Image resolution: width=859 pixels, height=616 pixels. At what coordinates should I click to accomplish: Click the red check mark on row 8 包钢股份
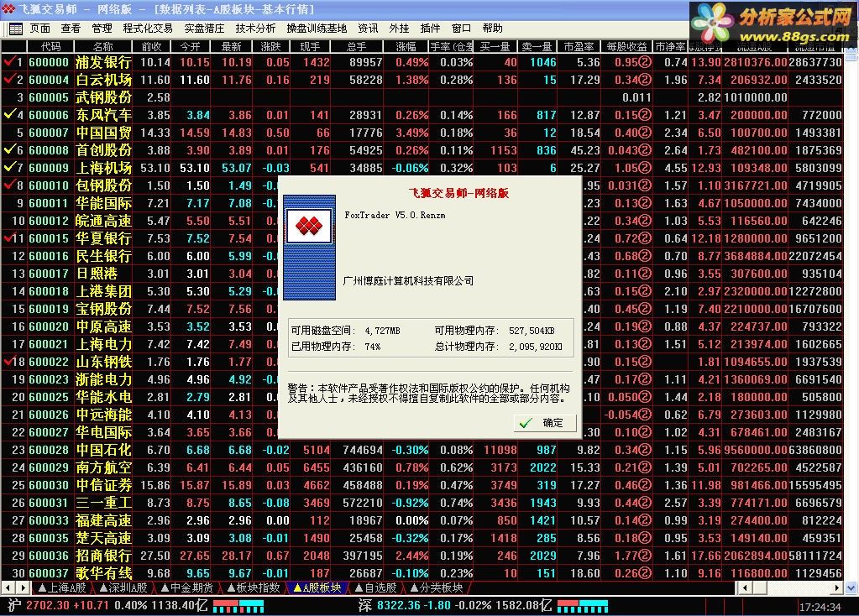click(8, 184)
